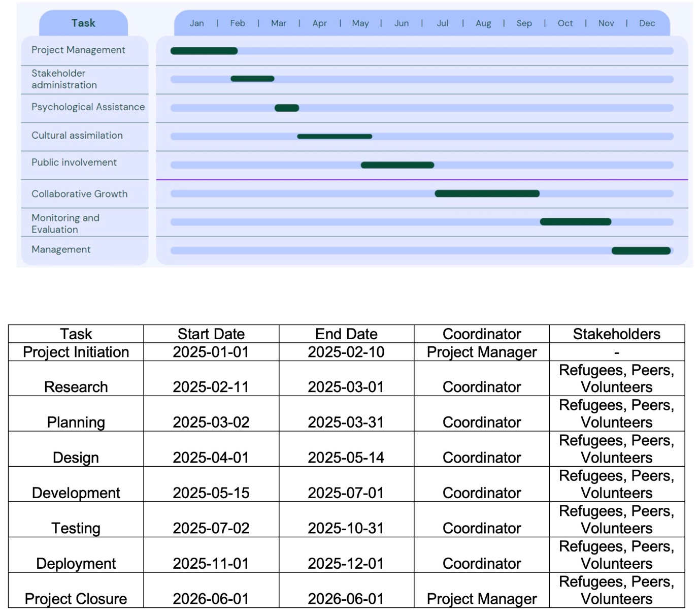
Task: Click end date 2025-05-14
Action: click(346, 458)
